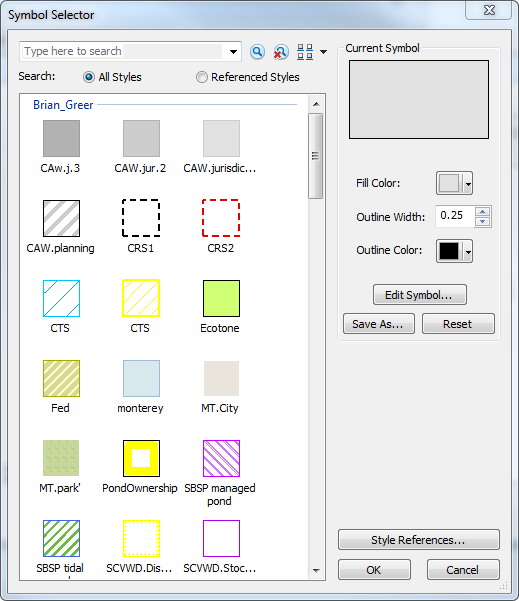Viewport: 519px width, 601px height.
Task: Increase Outline Width with up arrow
Action: tap(483, 212)
